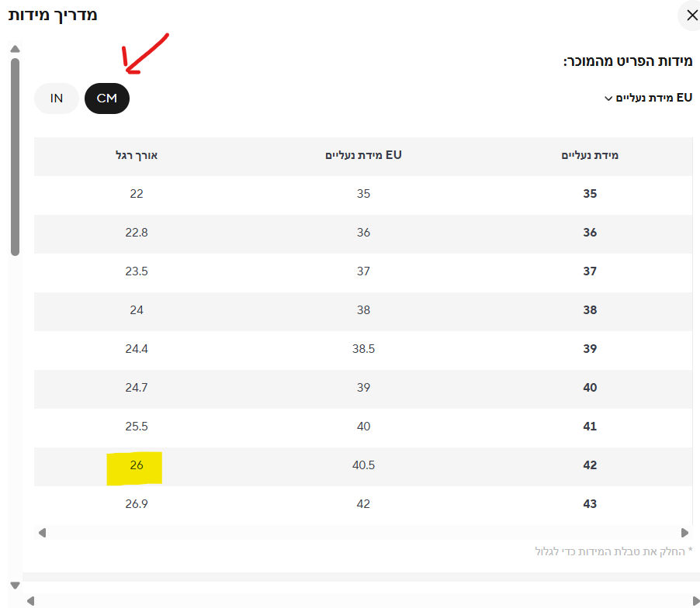This screenshot has height=615, width=700.
Task: Click the מידת נעליים column header
Action: 590,155
